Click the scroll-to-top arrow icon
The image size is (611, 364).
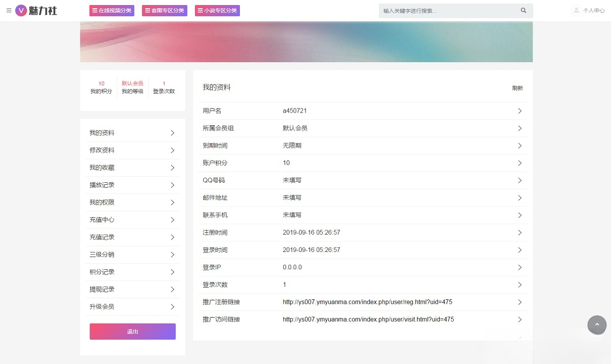(x=597, y=325)
